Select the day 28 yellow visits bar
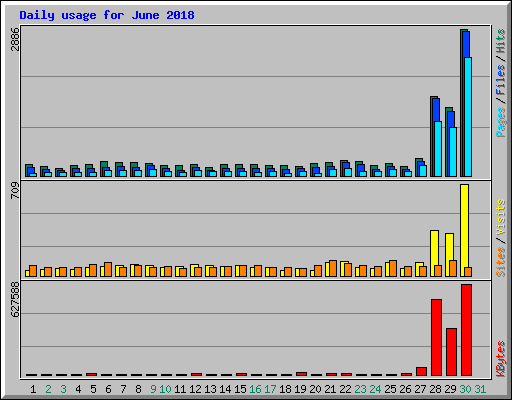Viewport: 512px width, 400px height. [x=434, y=253]
